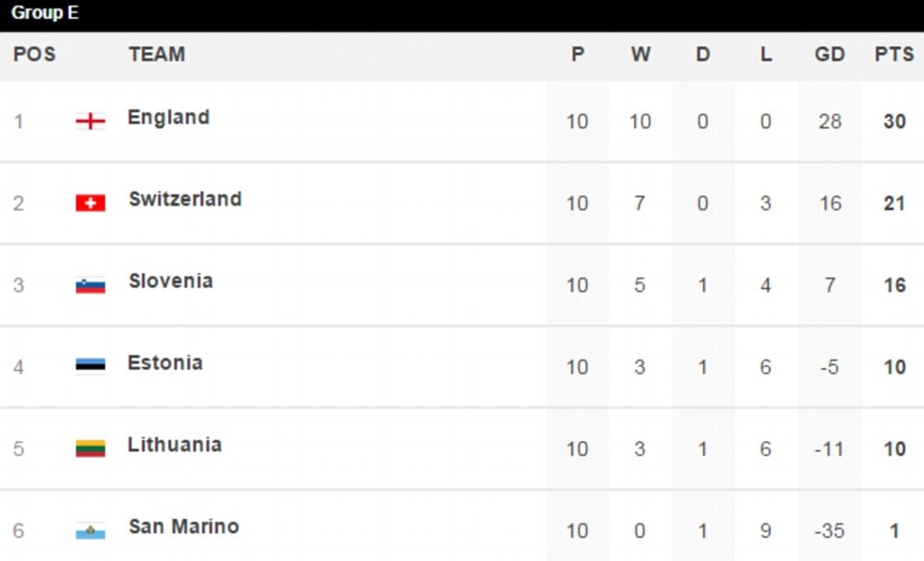Open the Switzerland team link
Viewport: 924px width, 561px height.
point(185,199)
